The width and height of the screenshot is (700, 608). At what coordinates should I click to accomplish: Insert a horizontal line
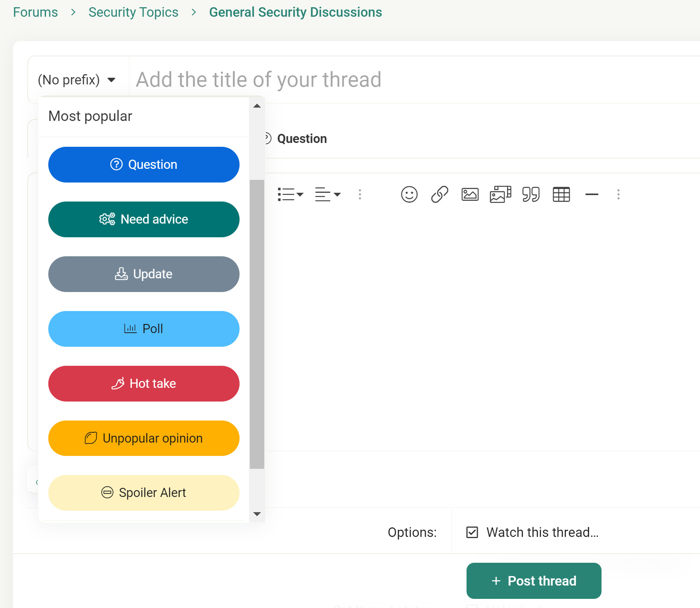coord(592,194)
